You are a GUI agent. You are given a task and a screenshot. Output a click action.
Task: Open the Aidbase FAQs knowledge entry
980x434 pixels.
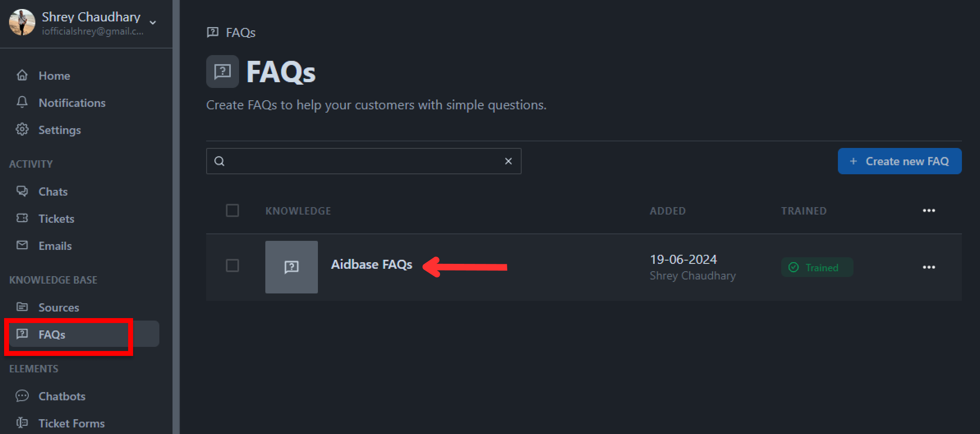tap(371, 264)
